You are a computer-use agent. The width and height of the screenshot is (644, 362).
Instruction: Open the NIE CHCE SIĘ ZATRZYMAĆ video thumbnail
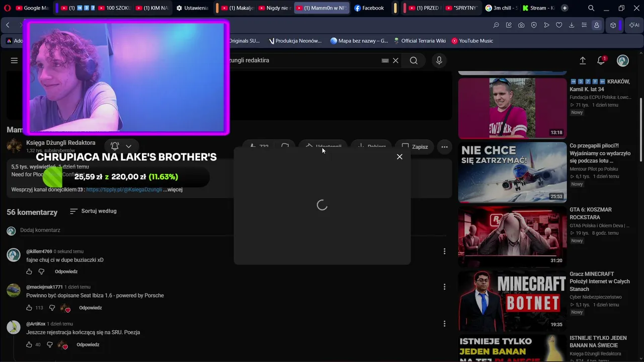512,172
